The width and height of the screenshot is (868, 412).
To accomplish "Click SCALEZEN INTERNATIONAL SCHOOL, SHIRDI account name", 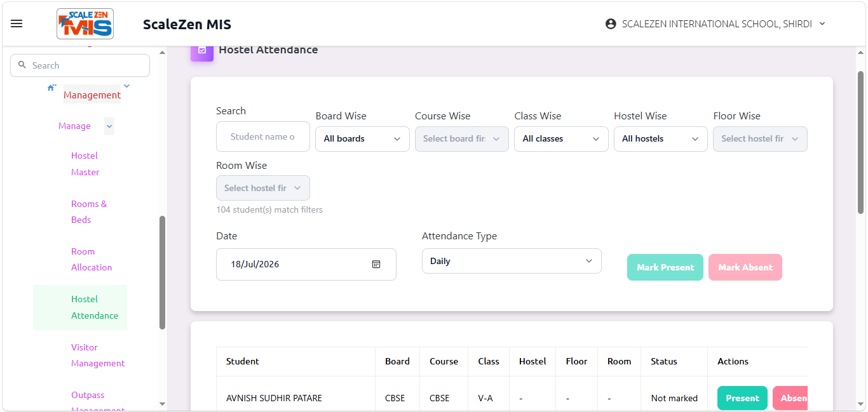I will tap(717, 23).
